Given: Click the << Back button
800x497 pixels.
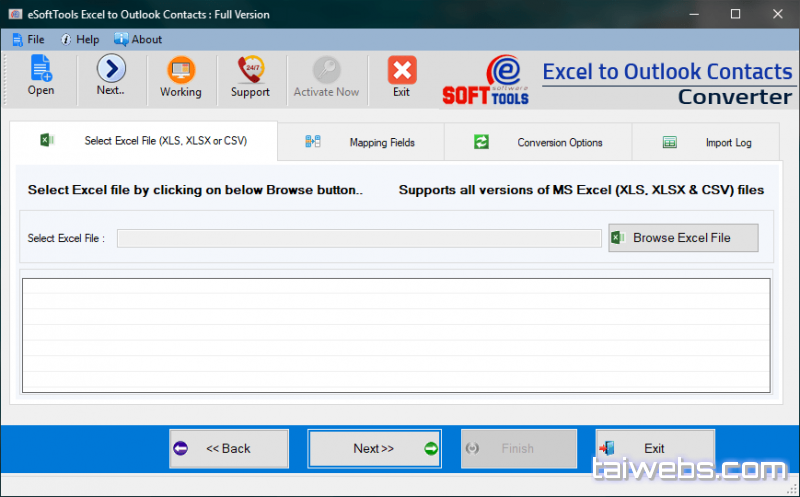Looking at the screenshot, I should pos(228,448).
